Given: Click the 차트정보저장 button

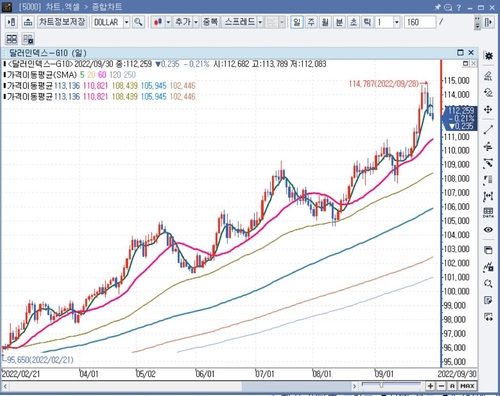Looking at the screenshot, I should pos(62,22).
